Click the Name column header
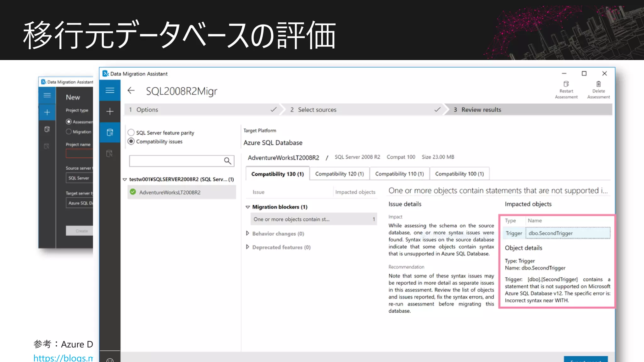 pos(535,221)
